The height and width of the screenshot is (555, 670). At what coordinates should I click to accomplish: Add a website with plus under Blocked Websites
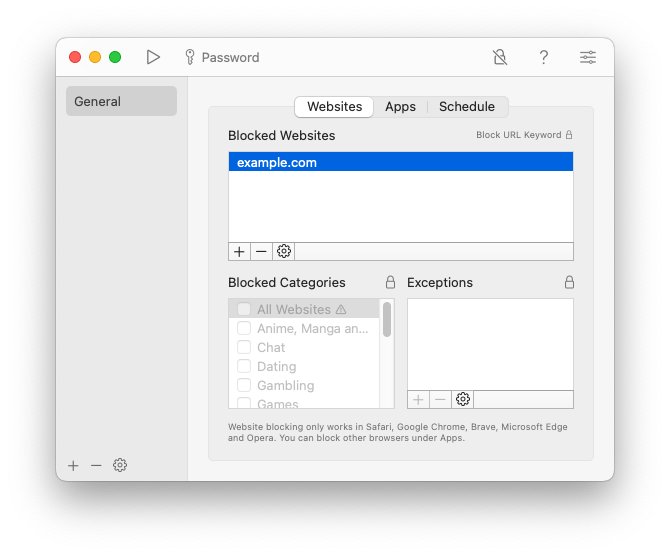pos(239,251)
